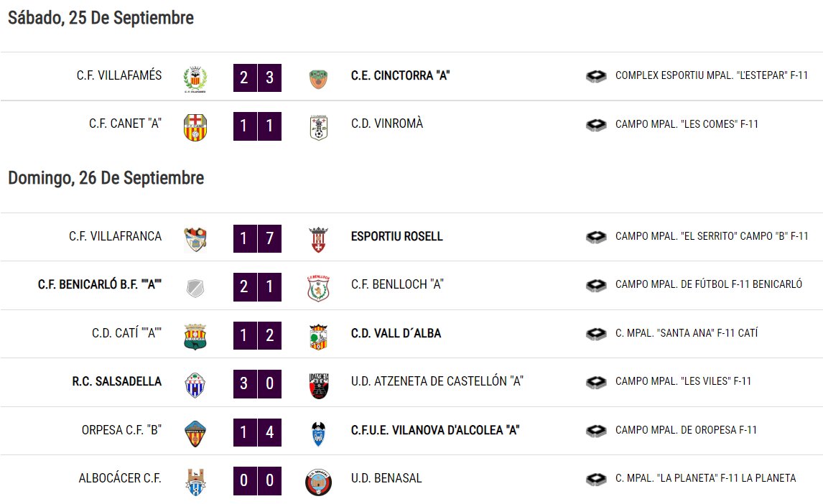Click the Orpesa C.F. "B" crest
Image resolution: width=823 pixels, height=504 pixels.
click(195, 434)
